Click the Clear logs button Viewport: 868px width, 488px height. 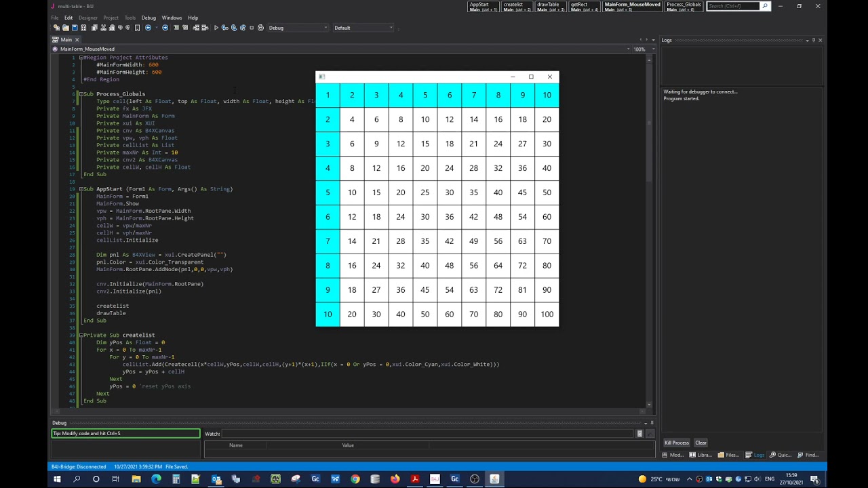click(701, 443)
